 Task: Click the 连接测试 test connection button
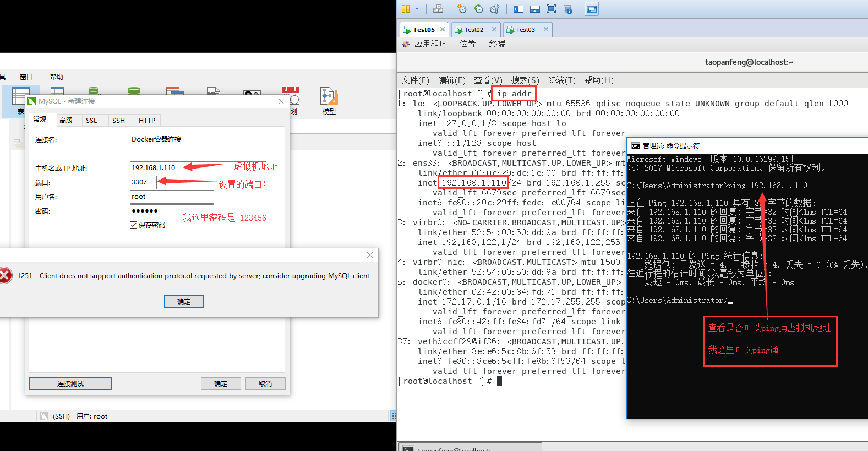[x=70, y=383]
